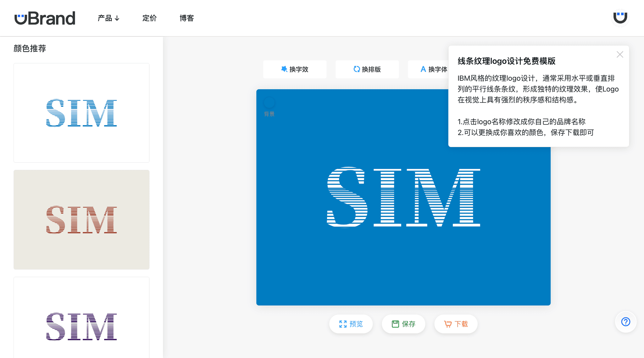
Task: Click 下载 to download the logo
Action: (x=456, y=324)
